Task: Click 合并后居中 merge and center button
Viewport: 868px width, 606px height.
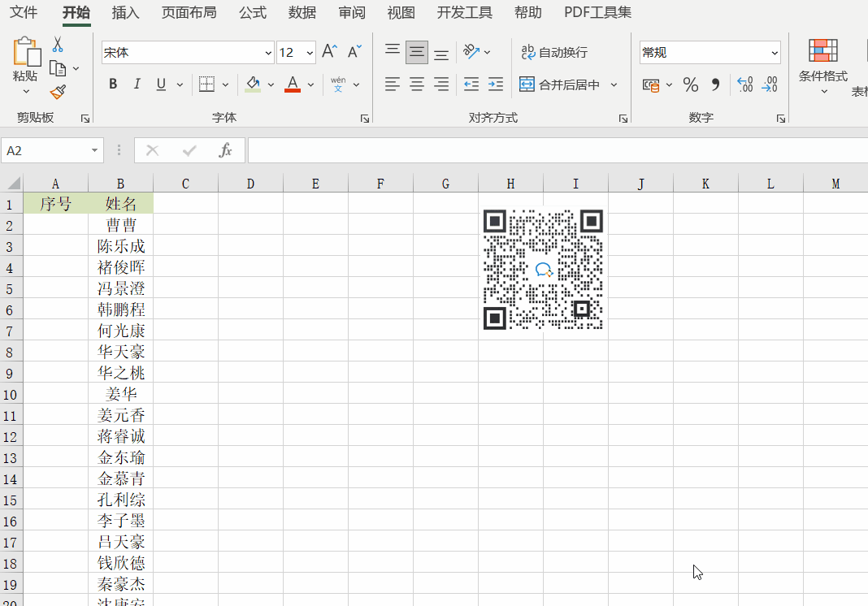Action: (560, 84)
